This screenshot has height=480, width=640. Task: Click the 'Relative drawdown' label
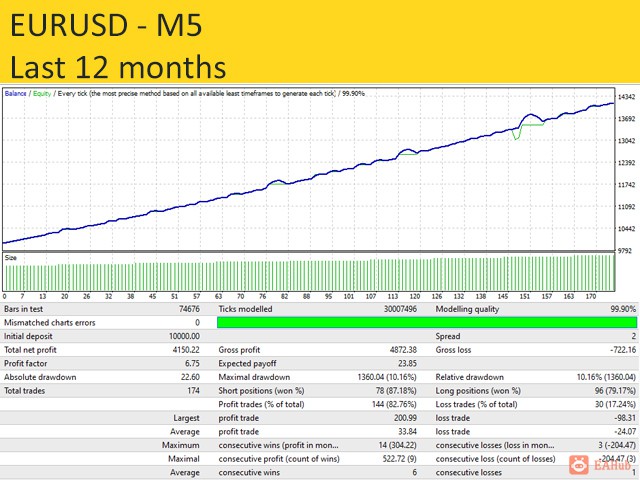pyautogui.click(x=469, y=377)
